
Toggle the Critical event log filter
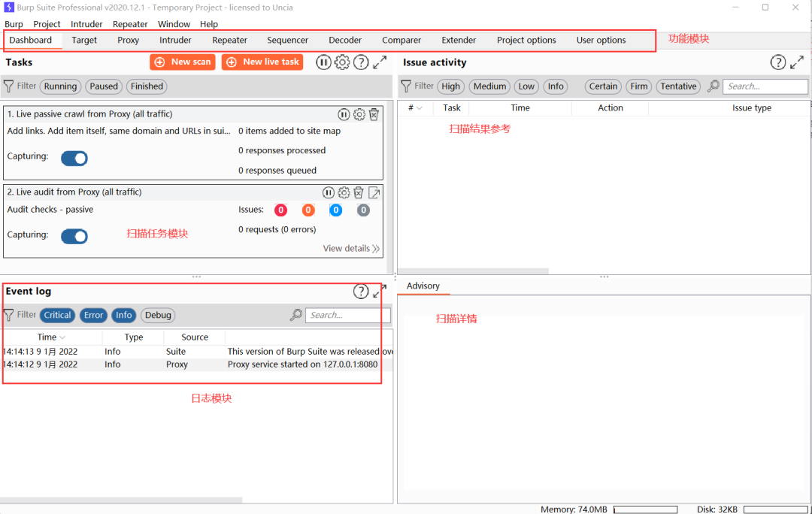click(x=57, y=315)
